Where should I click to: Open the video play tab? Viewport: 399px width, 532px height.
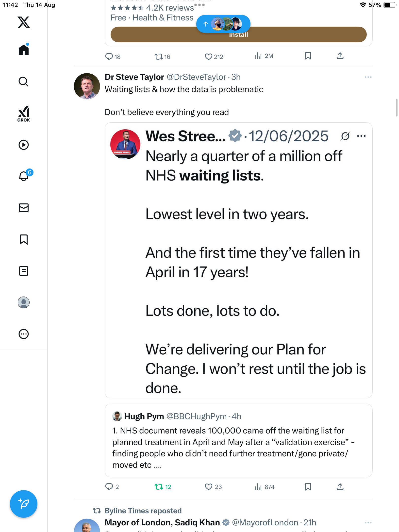coord(24,145)
